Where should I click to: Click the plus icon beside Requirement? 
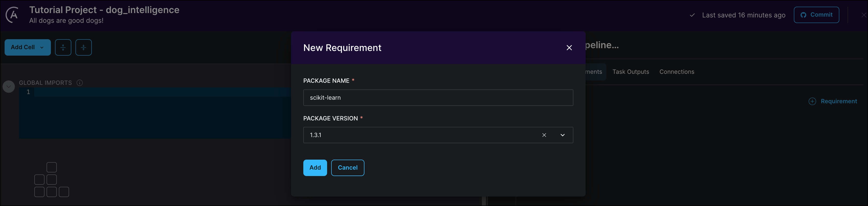[x=812, y=101]
